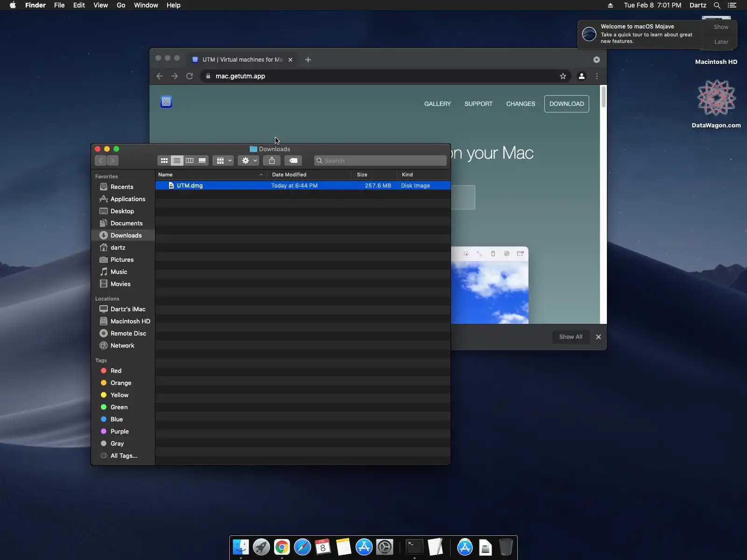Focus the Finder Search field
This screenshot has width=747, height=560.
[381, 161]
